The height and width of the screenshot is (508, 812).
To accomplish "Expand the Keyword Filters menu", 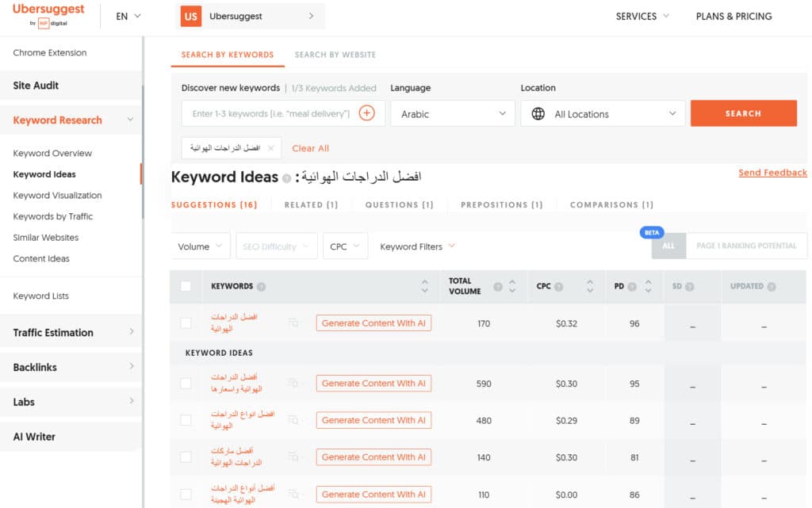I will 417,246.
